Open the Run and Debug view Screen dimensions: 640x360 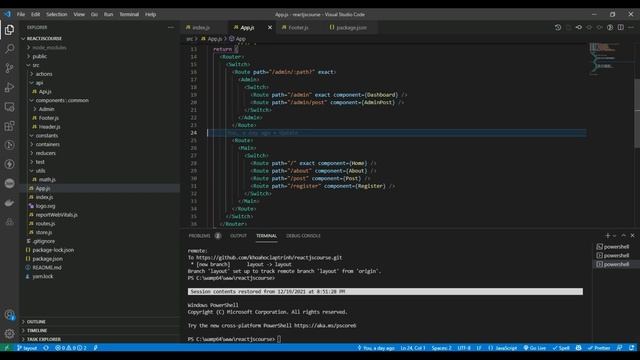pos(9,87)
